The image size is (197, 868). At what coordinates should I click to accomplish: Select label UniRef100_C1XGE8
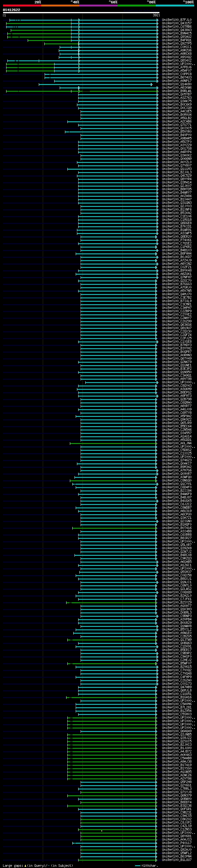click(x=176, y=342)
